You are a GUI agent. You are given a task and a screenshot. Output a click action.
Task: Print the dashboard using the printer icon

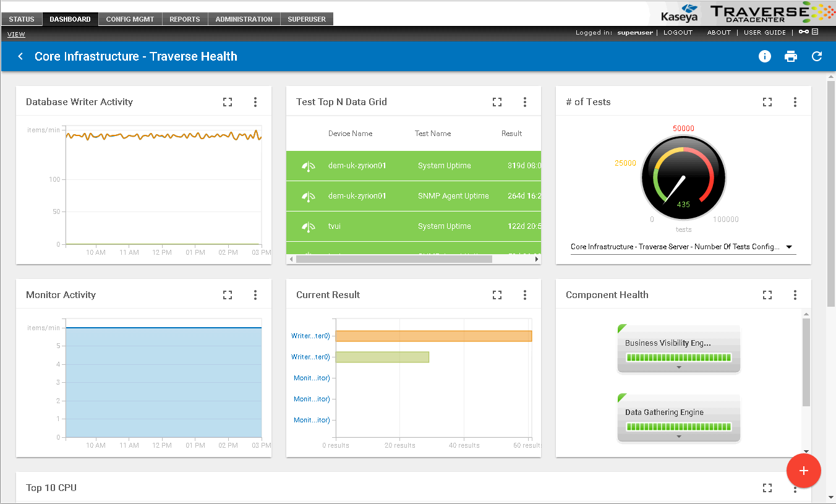point(791,56)
